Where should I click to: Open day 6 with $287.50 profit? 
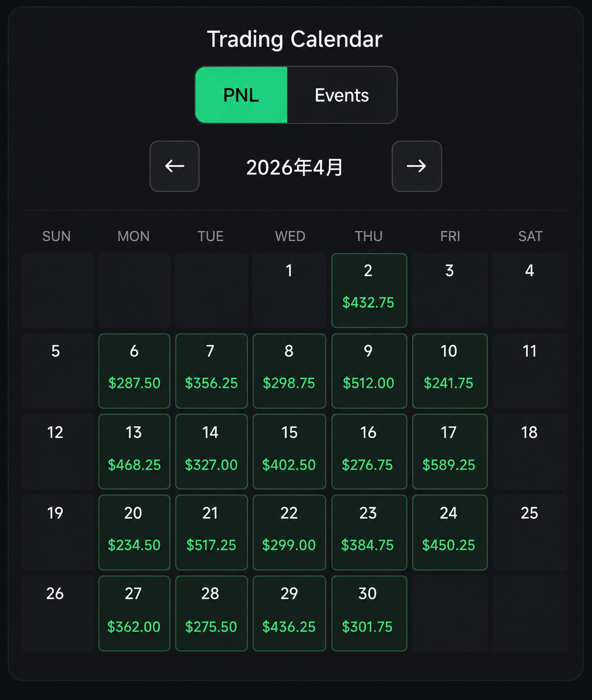(x=135, y=371)
